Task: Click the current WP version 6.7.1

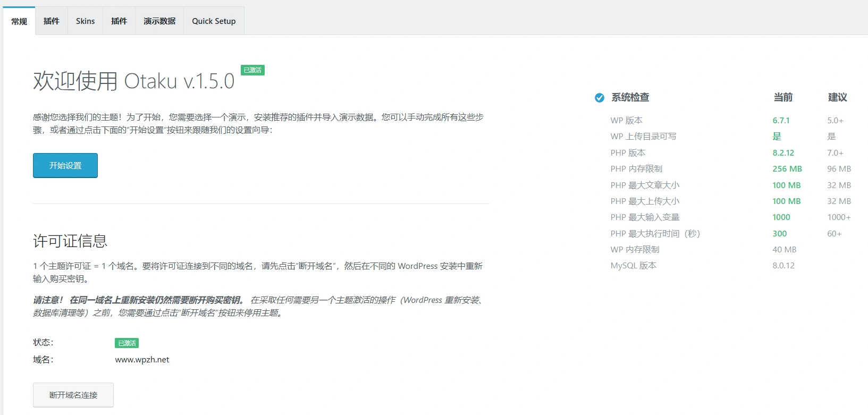Action: [x=781, y=121]
